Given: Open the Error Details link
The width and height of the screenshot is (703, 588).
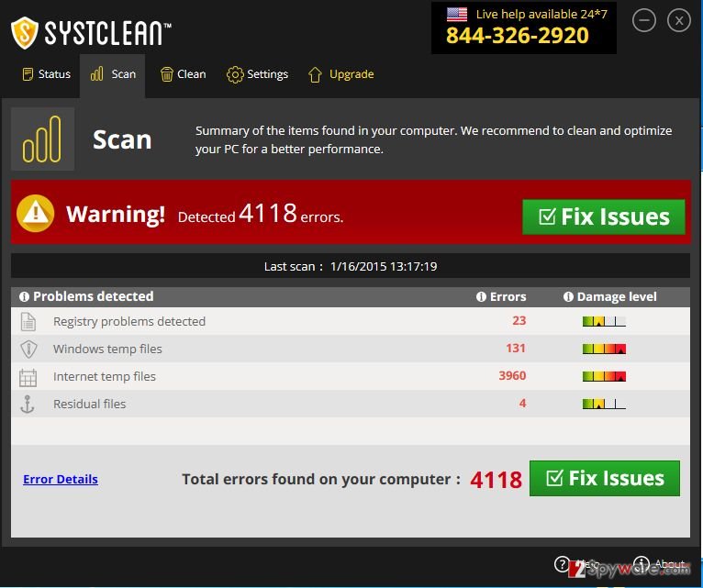Looking at the screenshot, I should (61, 479).
